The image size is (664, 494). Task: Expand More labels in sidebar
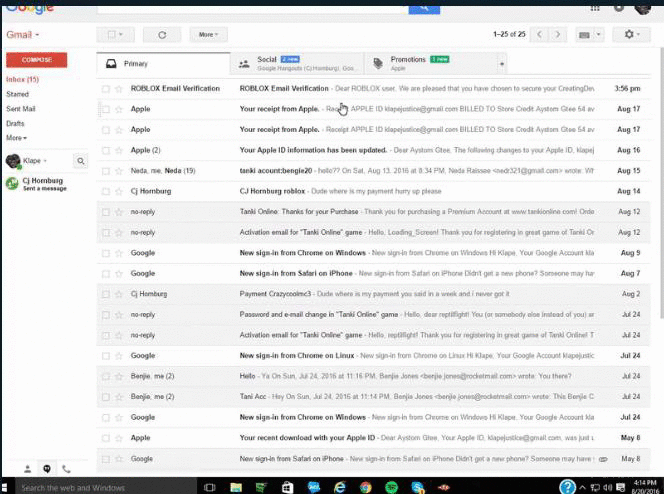(x=17, y=138)
